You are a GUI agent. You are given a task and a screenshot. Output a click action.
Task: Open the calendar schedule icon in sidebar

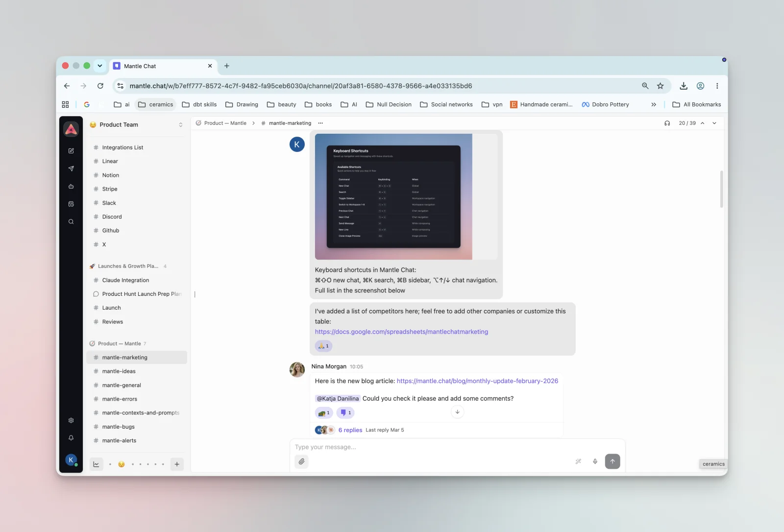pyautogui.click(x=71, y=204)
